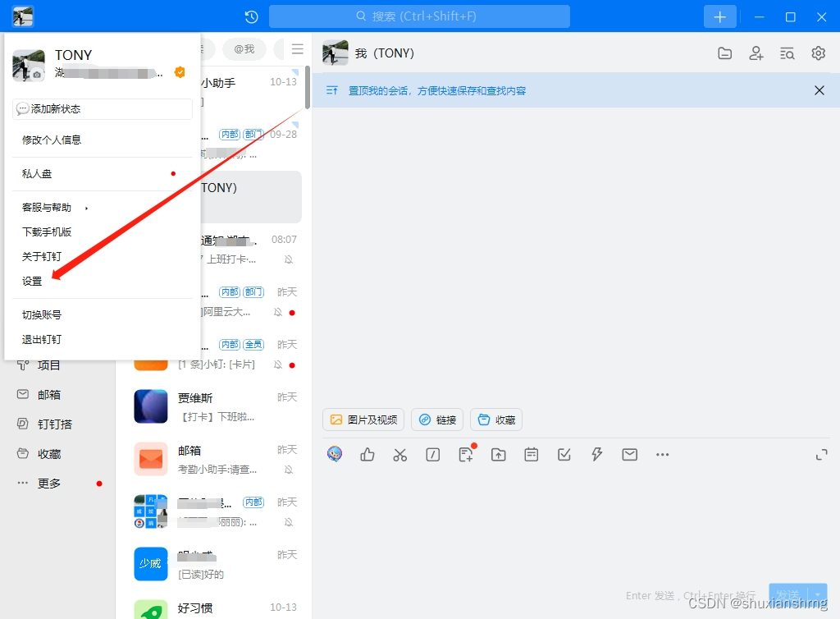Click the 链接 button
The width and height of the screenshot is (840, 619).
(x=437, y=420)
